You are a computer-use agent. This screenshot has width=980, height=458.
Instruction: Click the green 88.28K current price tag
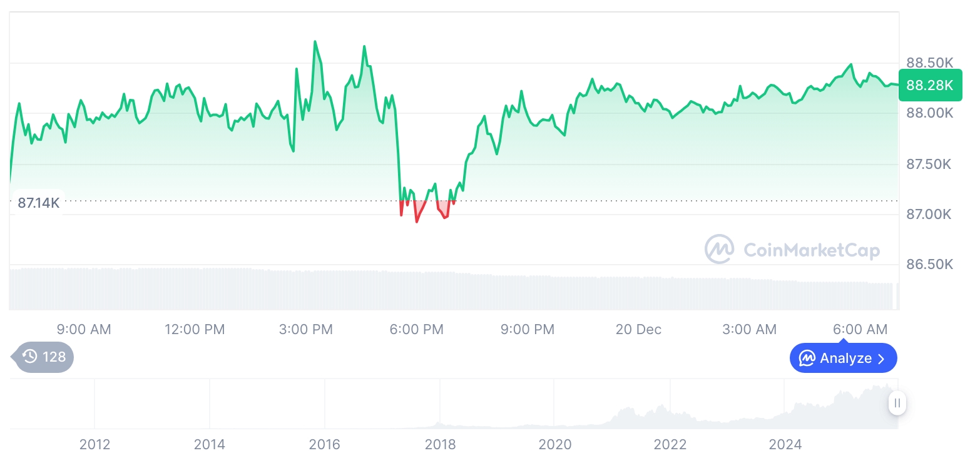click(929, 85)
